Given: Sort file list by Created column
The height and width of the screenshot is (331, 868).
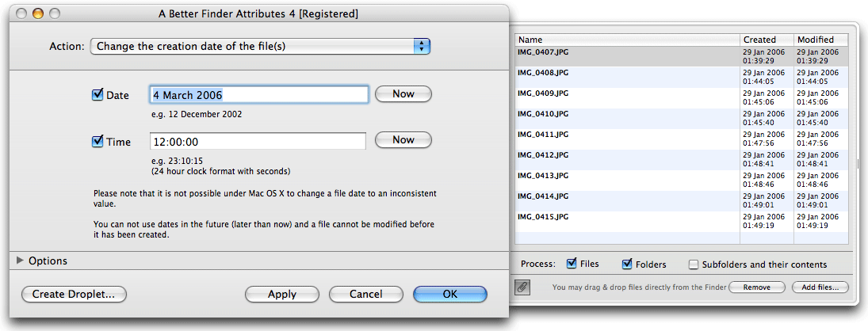Looking at the screenshot, I should 767,40.
